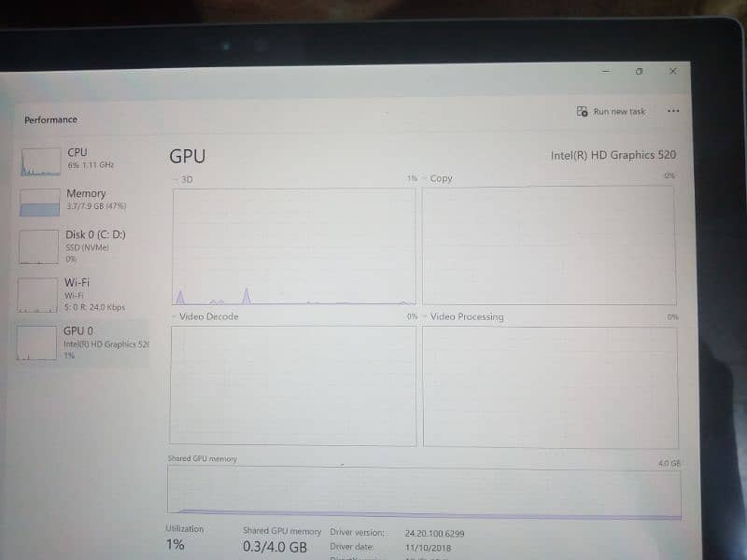Open the 3D engine graph dropdown
The height and width of the screenshot is (560, 747).
(183, 179)
